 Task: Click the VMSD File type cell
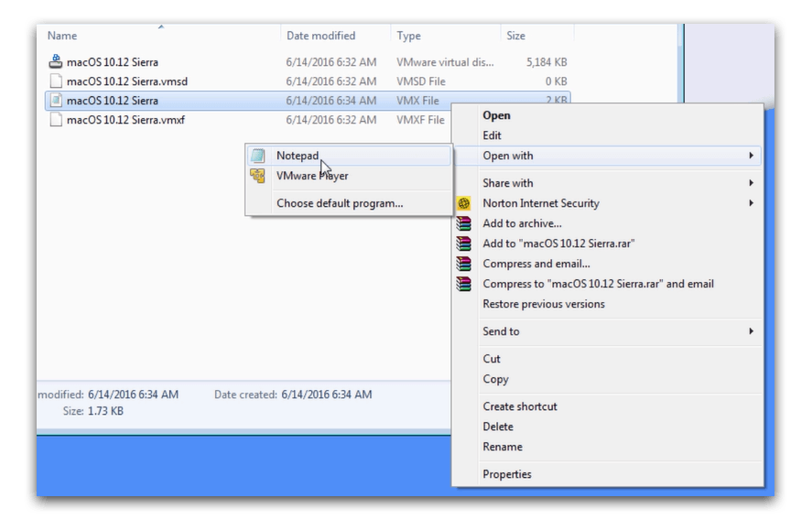click(x=421, y=81)
